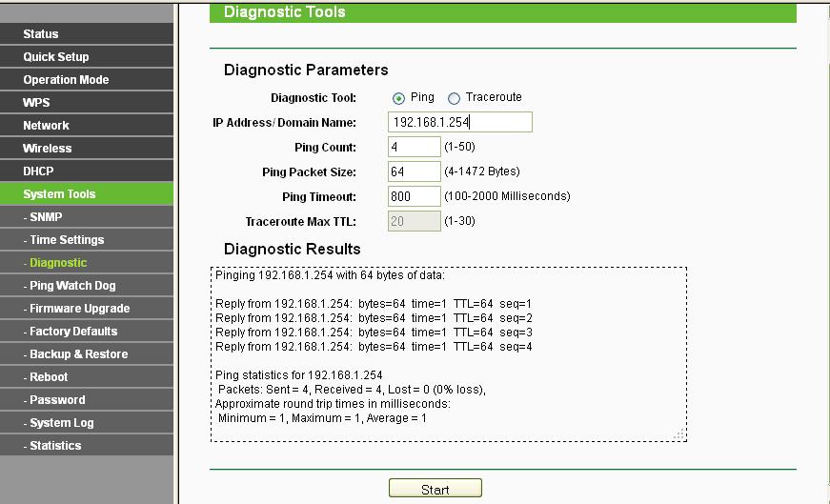Open Backup & Restore page
The width and height of the screenshot is (830, 504).
[x=87, y=354]
